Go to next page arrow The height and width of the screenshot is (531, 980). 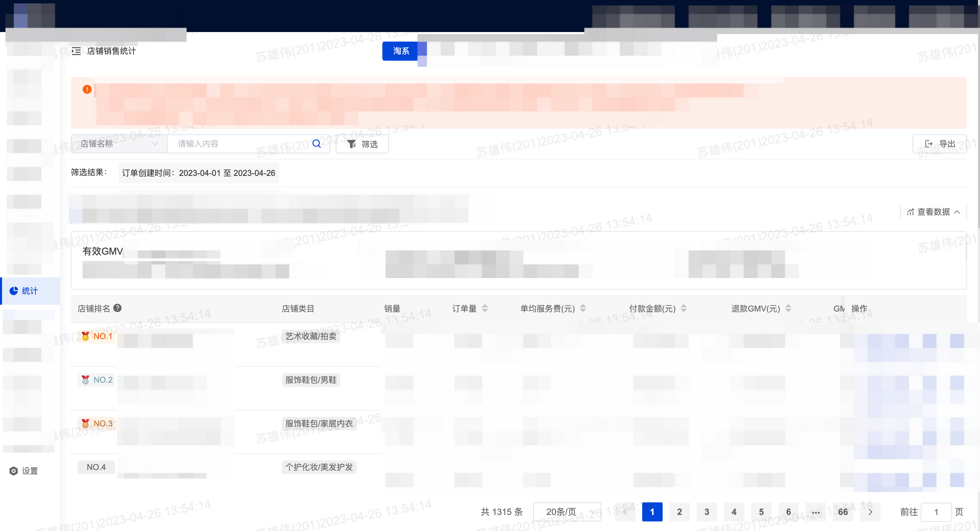tap(870, 512)
